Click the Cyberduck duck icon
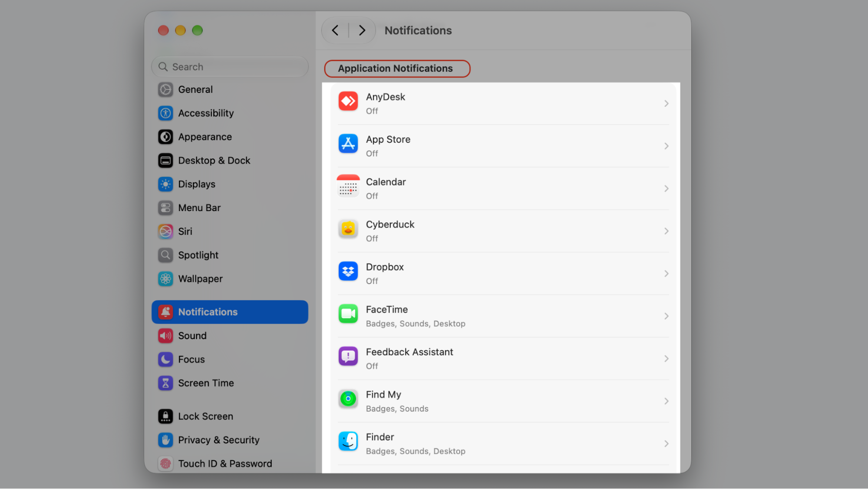Screen dimensions: 868x489 (x=348, y=229)
